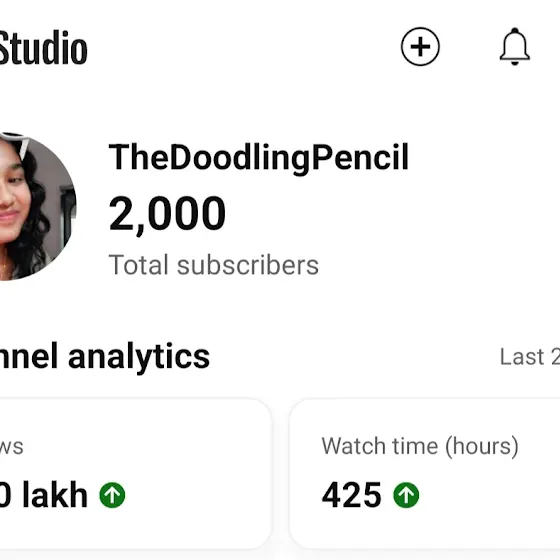
Task: Select the TheDoodlingPencil channel name
Action: pyautogui.click(x=259, y=158)
